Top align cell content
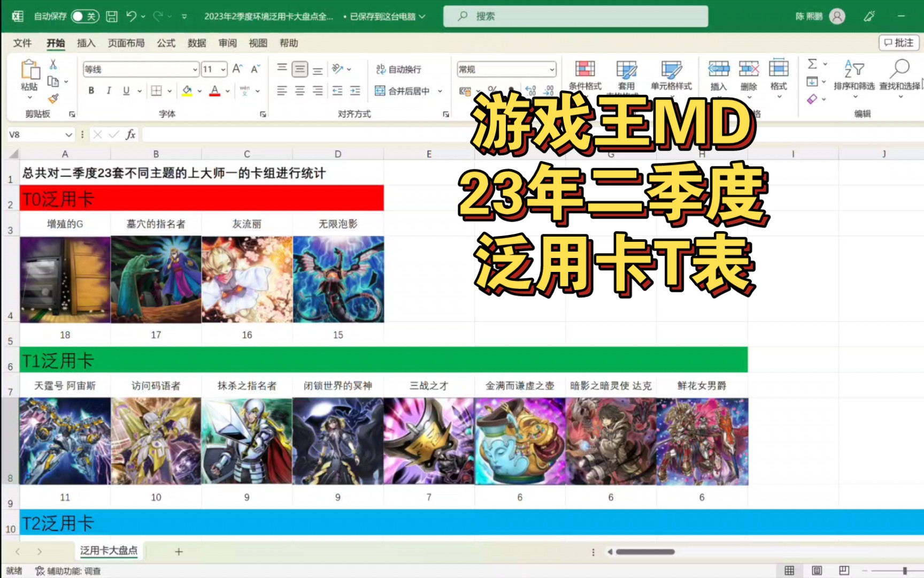Image resolution: width=924 pixels, height=578 pixels. coord(282,69)
